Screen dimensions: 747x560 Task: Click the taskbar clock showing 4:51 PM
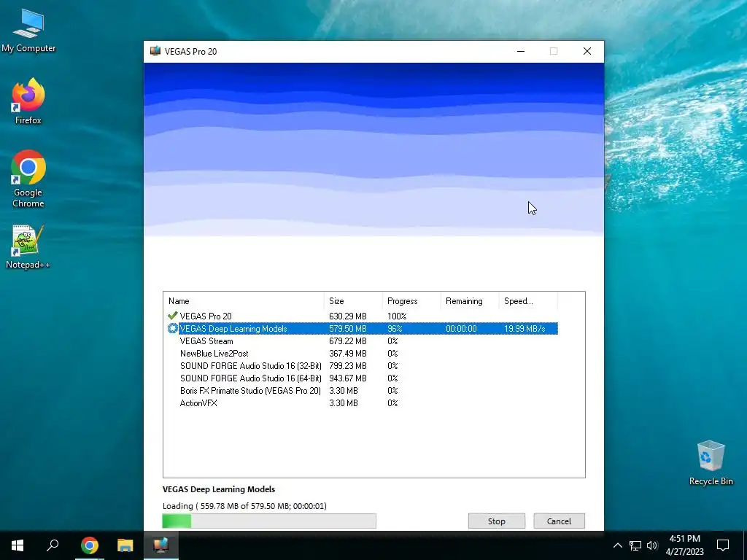684,545
